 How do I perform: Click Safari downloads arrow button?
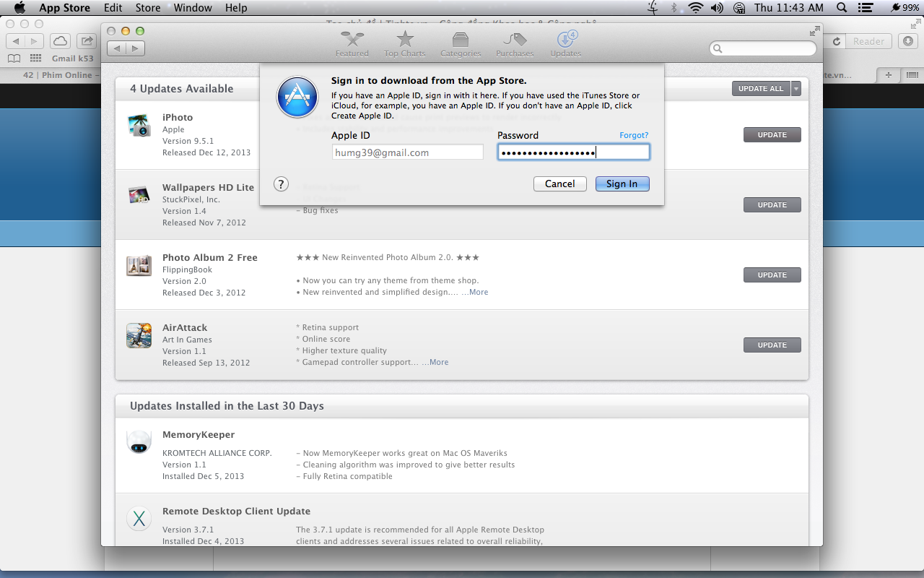click(908, 41)
